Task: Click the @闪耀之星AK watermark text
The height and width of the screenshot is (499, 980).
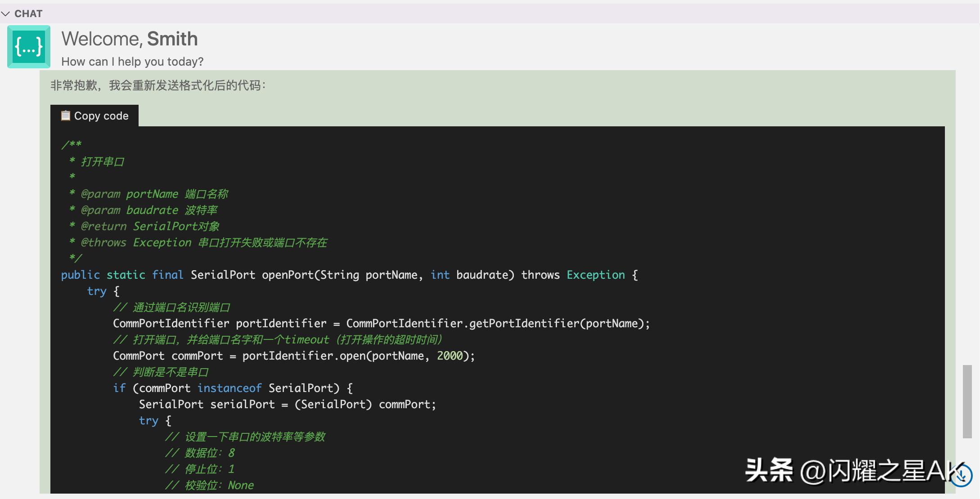Action: [877, 470]
